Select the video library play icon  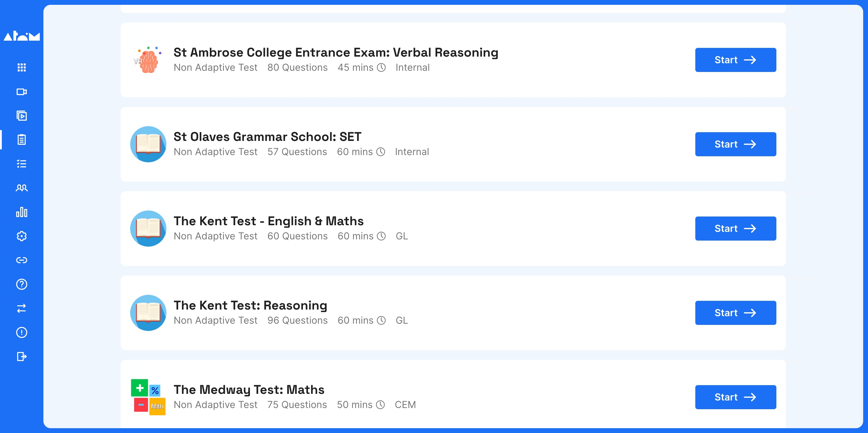point(22,116)
